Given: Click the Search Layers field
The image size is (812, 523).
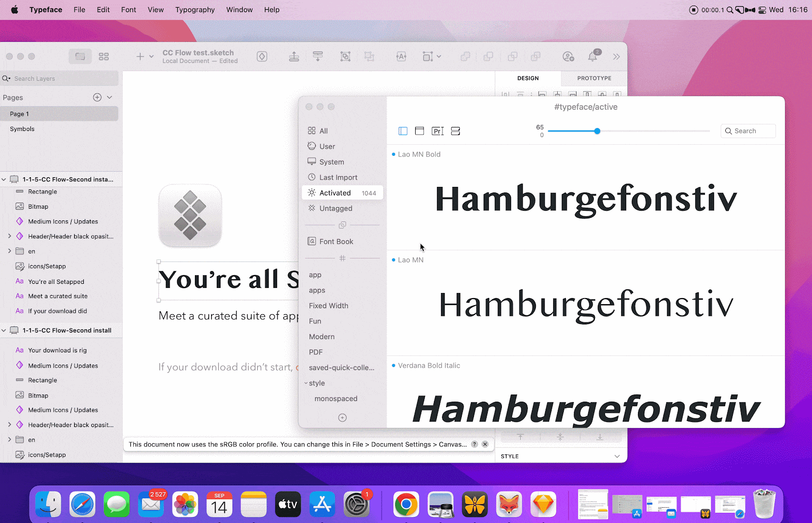Looking at the screenshot, I should point(59,78).
